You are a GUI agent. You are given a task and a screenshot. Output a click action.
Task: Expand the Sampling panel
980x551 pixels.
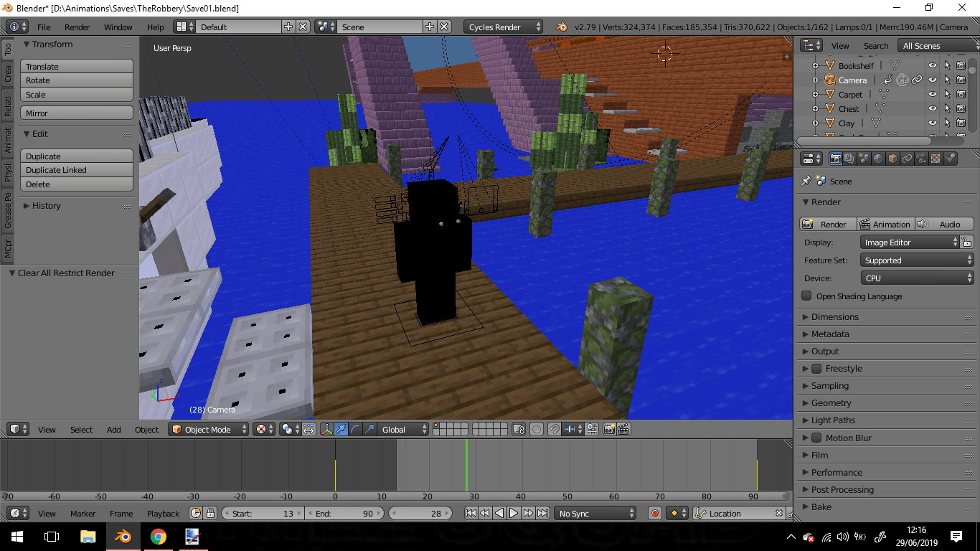pyautogui.click(x=829, y=386)
